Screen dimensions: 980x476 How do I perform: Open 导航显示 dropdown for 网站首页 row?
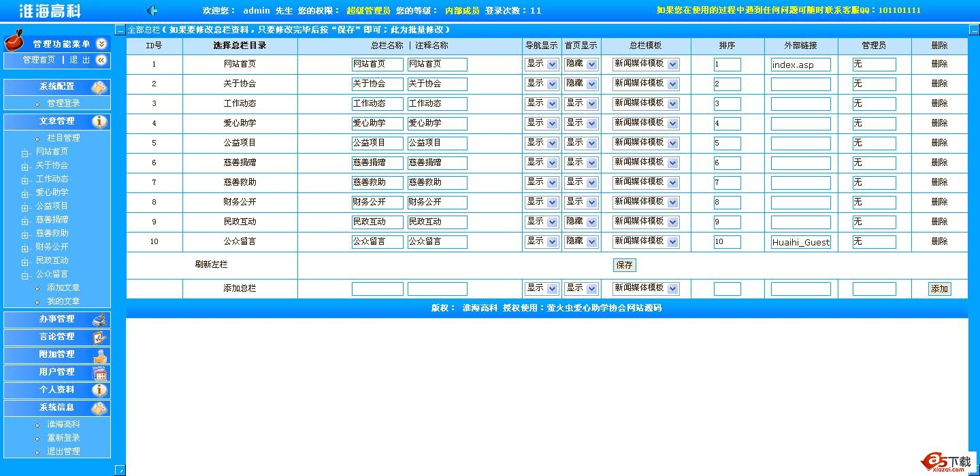[x=542, y=64]
